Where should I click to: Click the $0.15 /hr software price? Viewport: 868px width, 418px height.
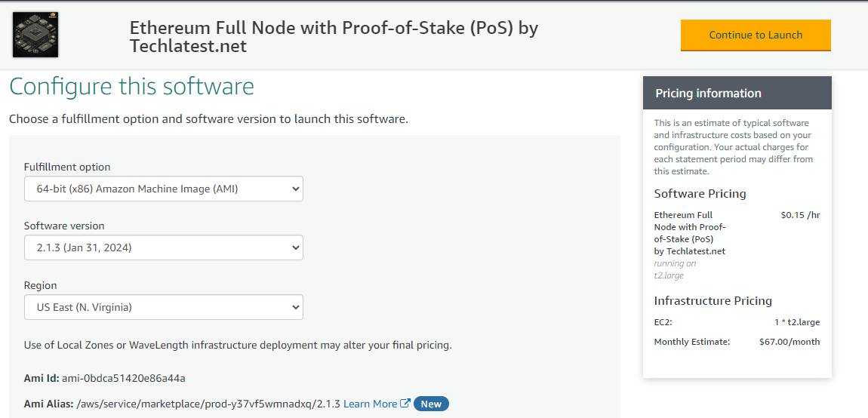click(x=800, y=215)
